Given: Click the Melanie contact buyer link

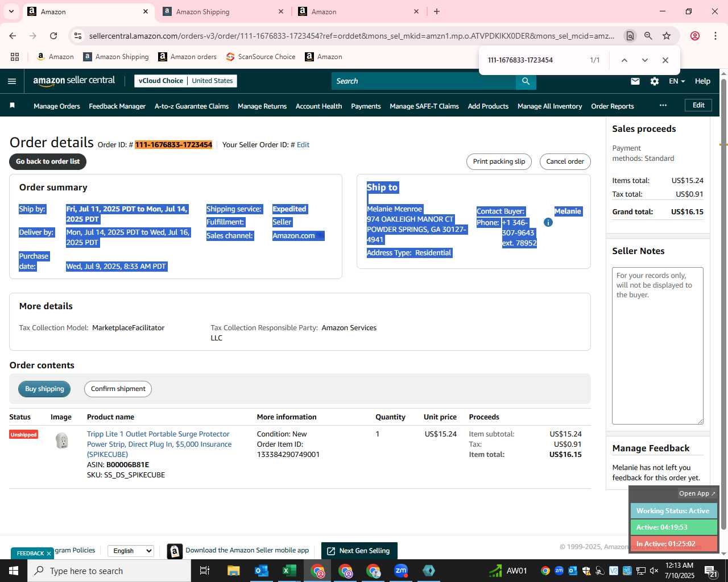Looking at the screenshot, I should coord(568,211).
